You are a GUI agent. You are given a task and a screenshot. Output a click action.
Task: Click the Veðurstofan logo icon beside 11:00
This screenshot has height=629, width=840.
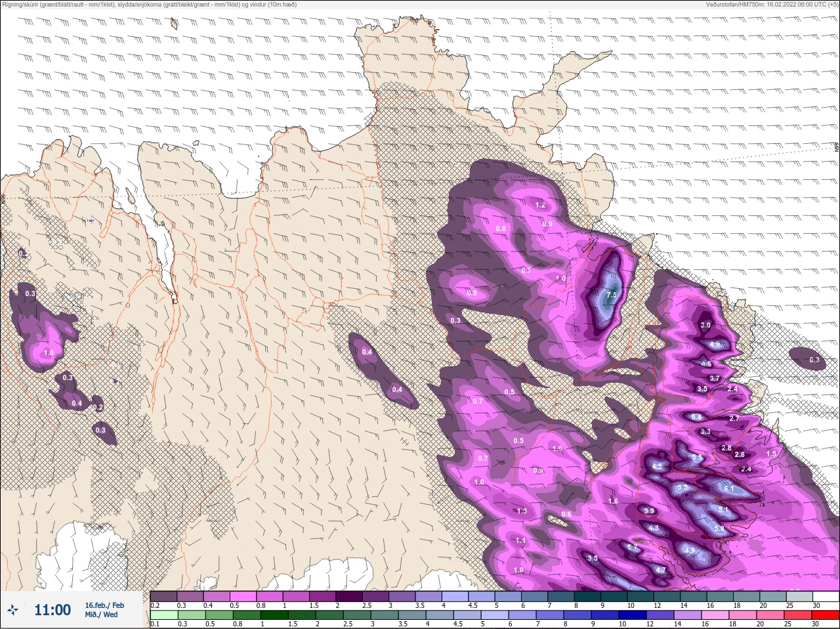12,610
